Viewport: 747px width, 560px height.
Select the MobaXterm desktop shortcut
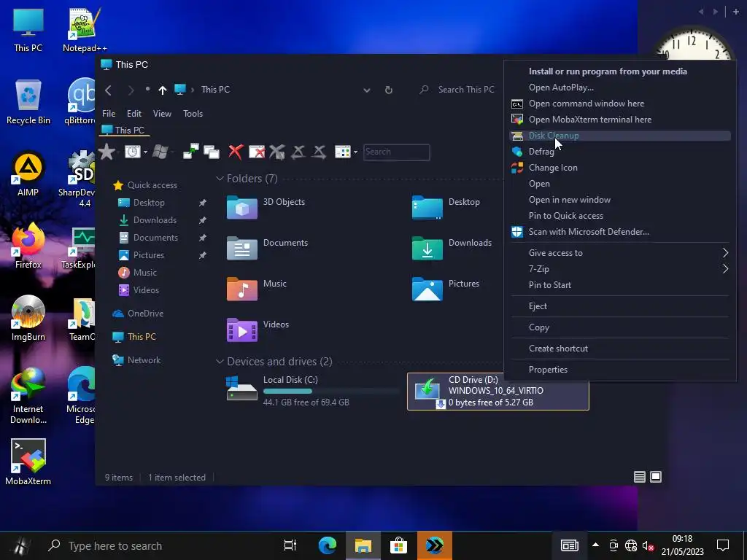click(28, 462)
